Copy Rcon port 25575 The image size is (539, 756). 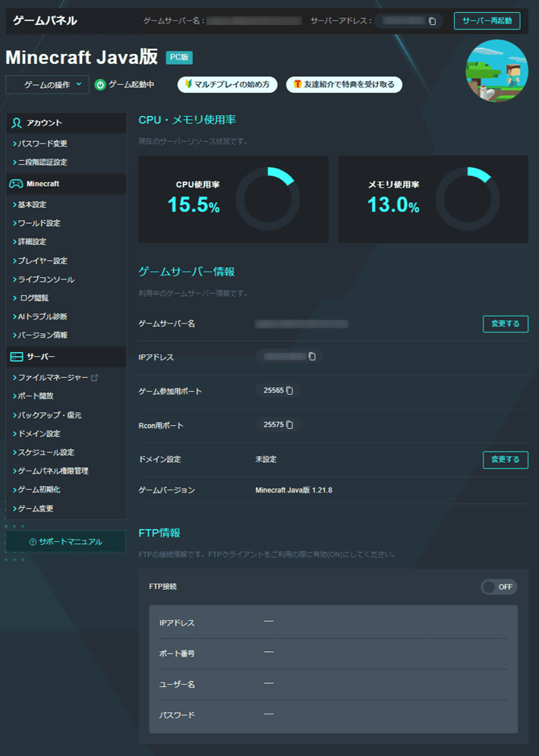pyautogui.click(x=289, y=424)
